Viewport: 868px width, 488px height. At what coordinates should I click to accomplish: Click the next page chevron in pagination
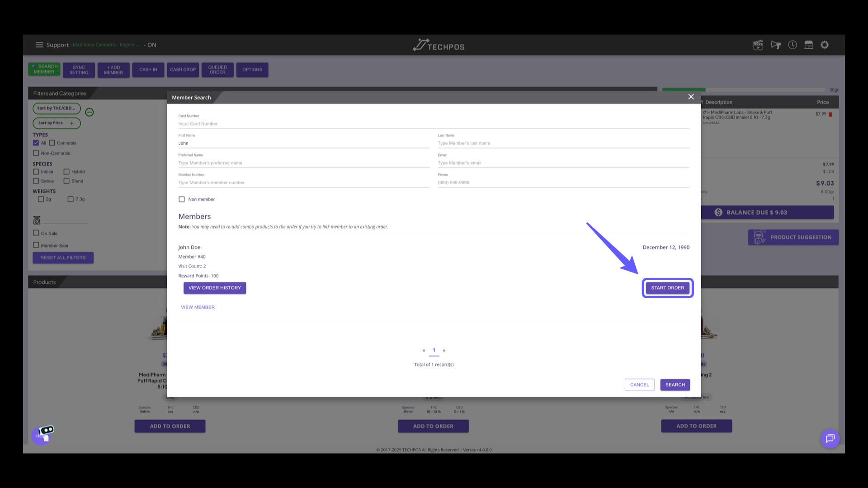click(444, 350)
